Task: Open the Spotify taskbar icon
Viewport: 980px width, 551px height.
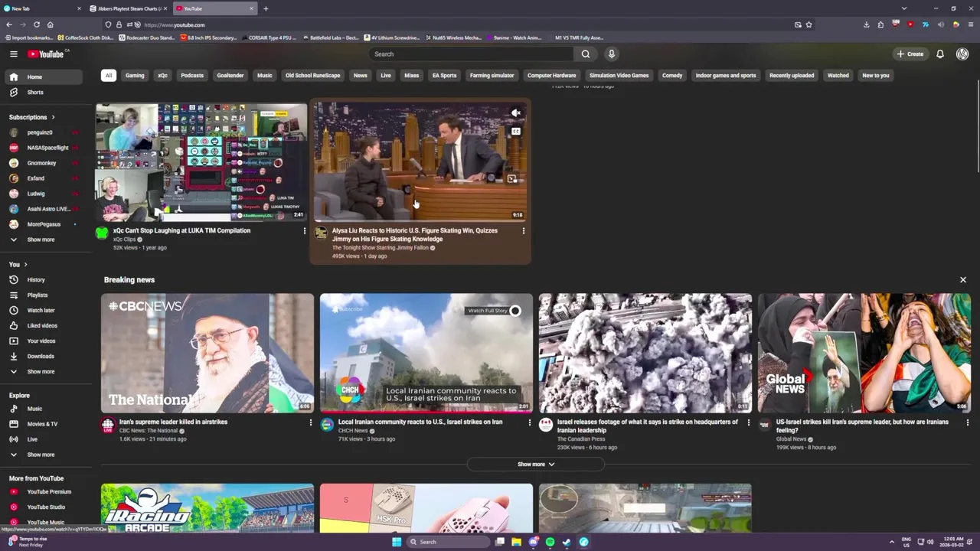Action: click(550, 542)
